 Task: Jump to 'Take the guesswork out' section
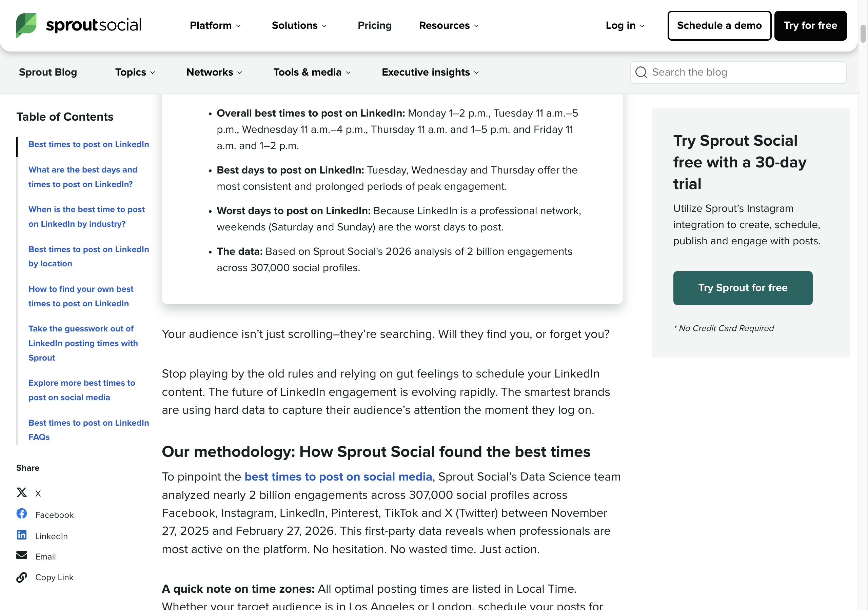click(83, 343)
